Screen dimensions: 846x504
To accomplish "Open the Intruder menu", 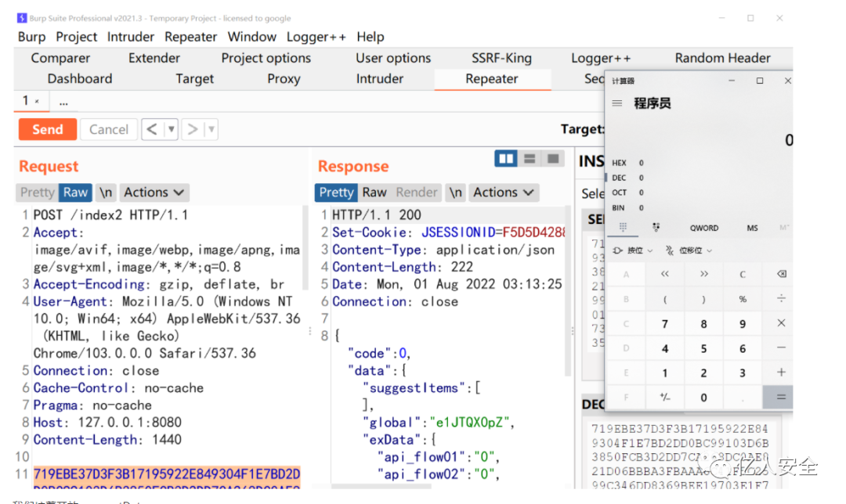I will [x=131, y=37].
